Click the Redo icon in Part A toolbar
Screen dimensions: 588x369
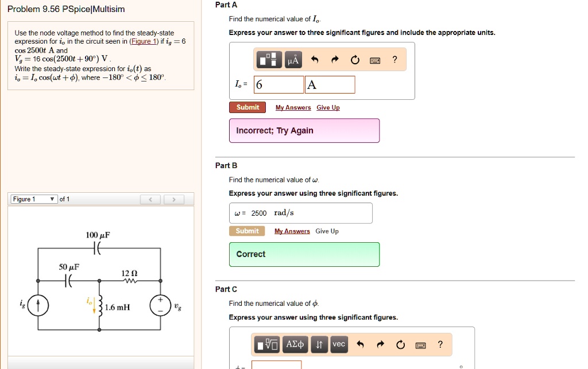(335, 59)
